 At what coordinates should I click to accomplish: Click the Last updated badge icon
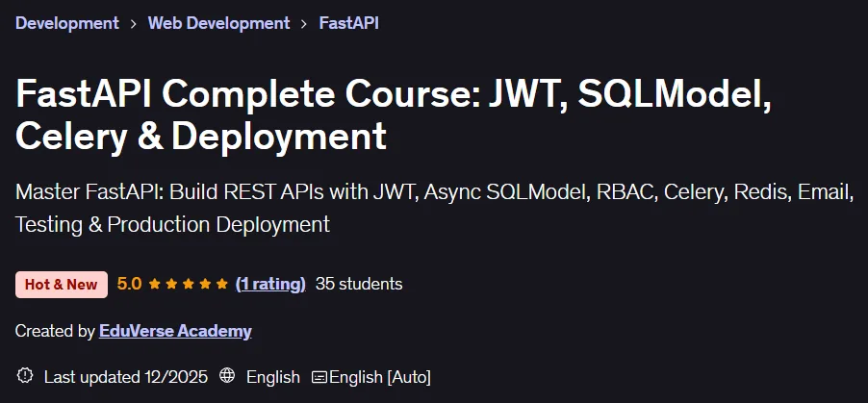coord(25,375)
